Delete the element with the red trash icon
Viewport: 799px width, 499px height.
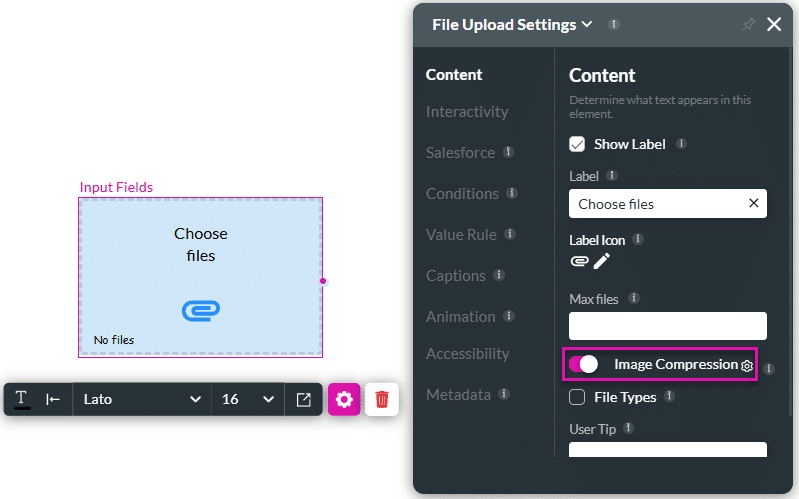[x=382, y=399]
